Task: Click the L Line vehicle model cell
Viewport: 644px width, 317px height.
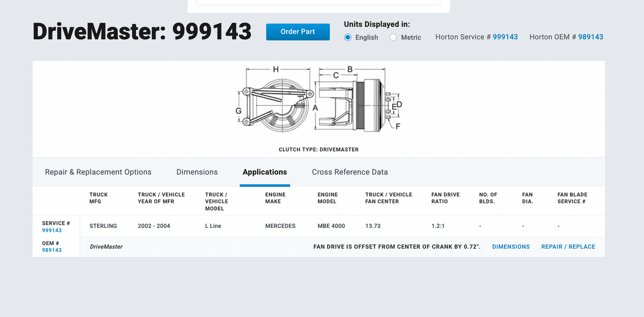Action: 213,226
